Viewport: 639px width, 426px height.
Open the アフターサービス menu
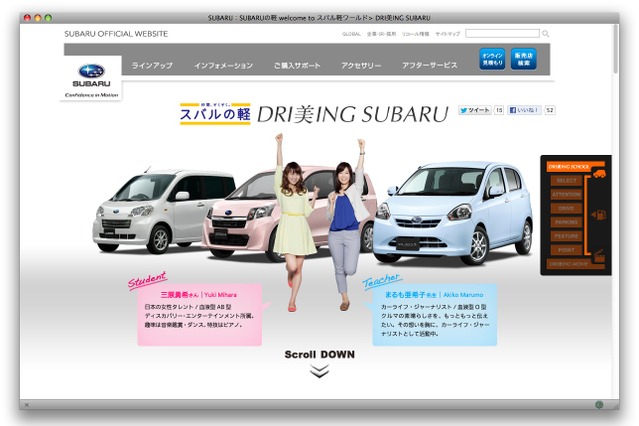pyautogui.click(x=430, y=65)
